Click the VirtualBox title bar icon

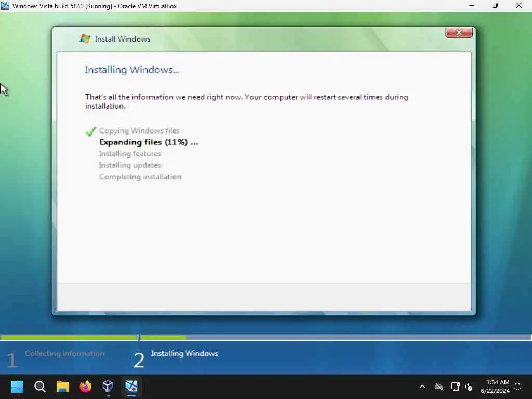(5, 5)
